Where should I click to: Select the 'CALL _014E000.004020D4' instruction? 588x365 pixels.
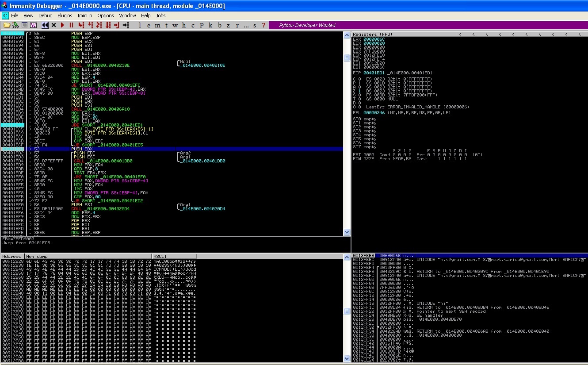click(100, 209)
